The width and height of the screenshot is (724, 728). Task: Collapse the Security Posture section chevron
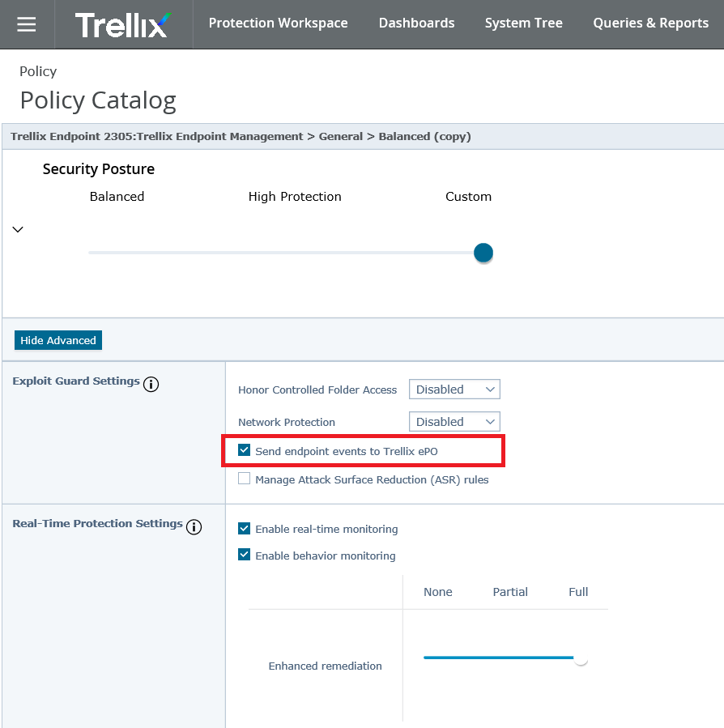(18, 229)
